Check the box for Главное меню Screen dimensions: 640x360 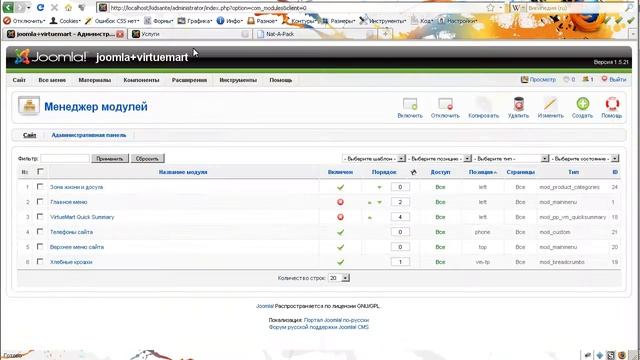[x=40, y=202]
